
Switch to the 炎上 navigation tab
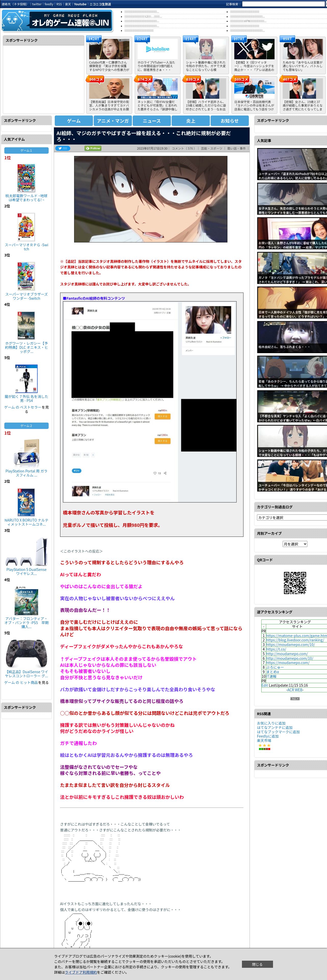[x=191, y=121]
